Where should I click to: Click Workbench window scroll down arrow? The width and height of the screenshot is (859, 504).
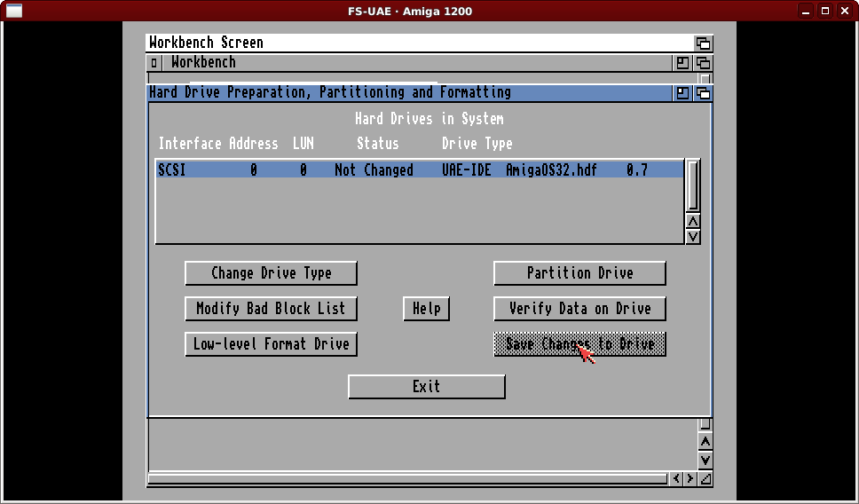(705, 461)
